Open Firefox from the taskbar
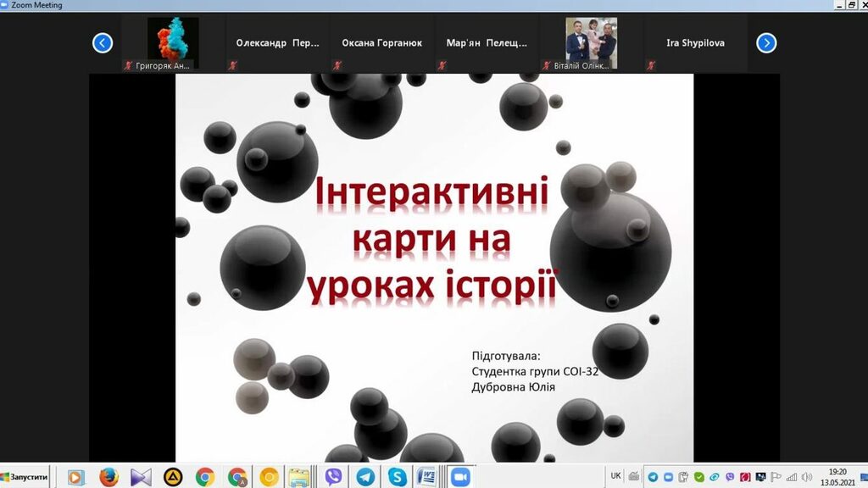Viewport: 868px width, 488px height. tap(108, 477)
